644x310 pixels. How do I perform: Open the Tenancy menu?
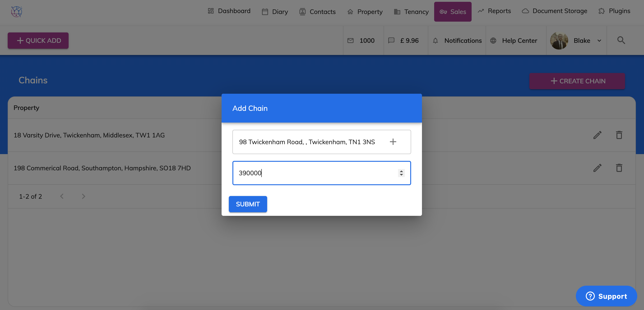tap(411, 12)
